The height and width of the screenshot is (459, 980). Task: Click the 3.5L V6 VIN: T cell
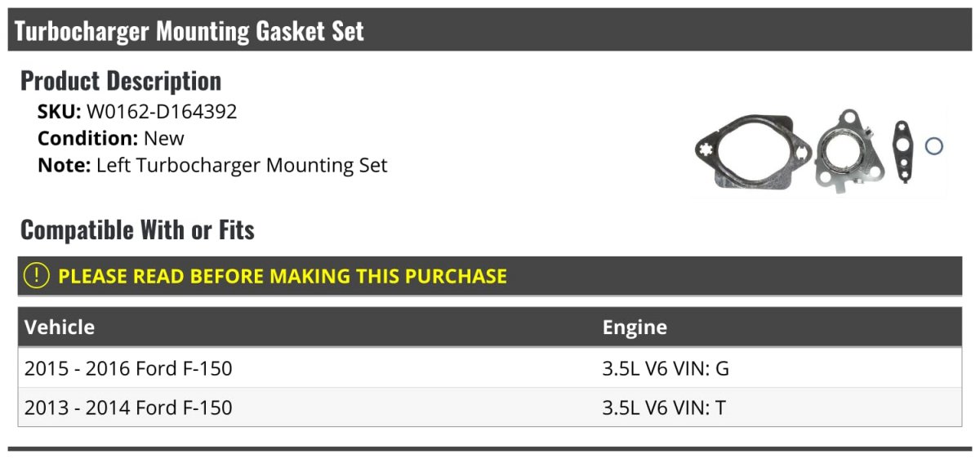[x=664, y=407]
